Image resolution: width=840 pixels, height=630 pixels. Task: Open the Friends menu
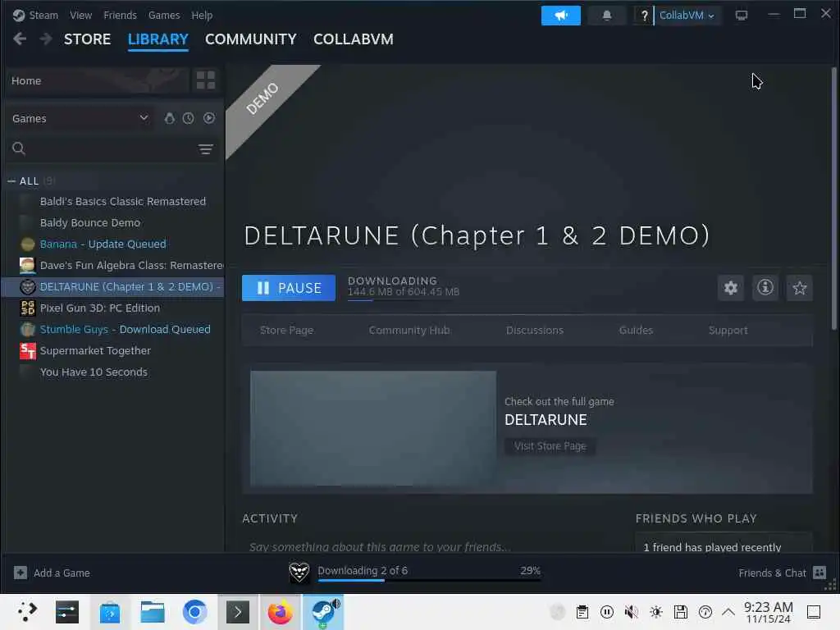tap(120, 16)
